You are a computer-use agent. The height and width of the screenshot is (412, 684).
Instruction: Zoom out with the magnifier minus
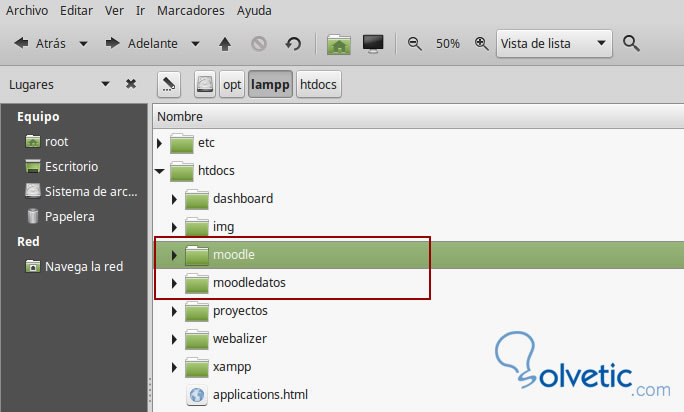(x=414, y=44)
